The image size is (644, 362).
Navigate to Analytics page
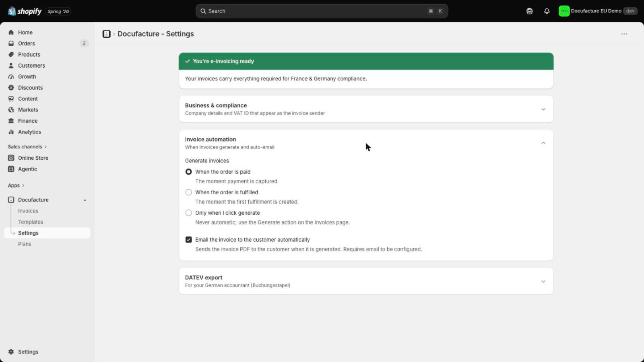(x=29, y=132)
